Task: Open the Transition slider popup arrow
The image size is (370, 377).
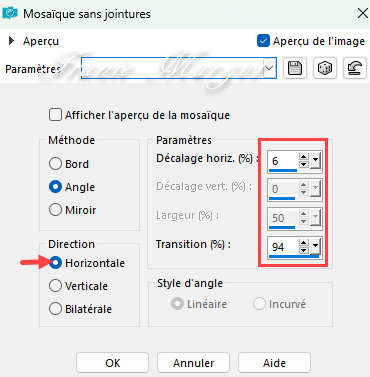Action: pyautogui.click(x=315, y=247)
